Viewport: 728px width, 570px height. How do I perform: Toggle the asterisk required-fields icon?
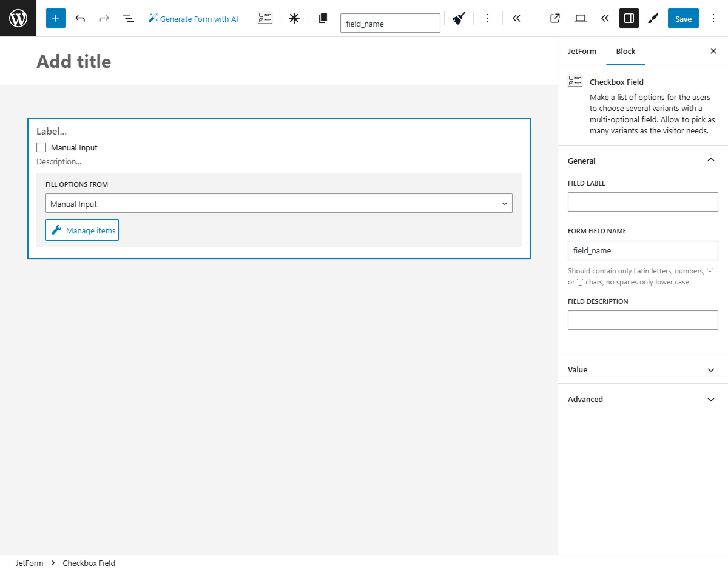[x=294, y=18]
